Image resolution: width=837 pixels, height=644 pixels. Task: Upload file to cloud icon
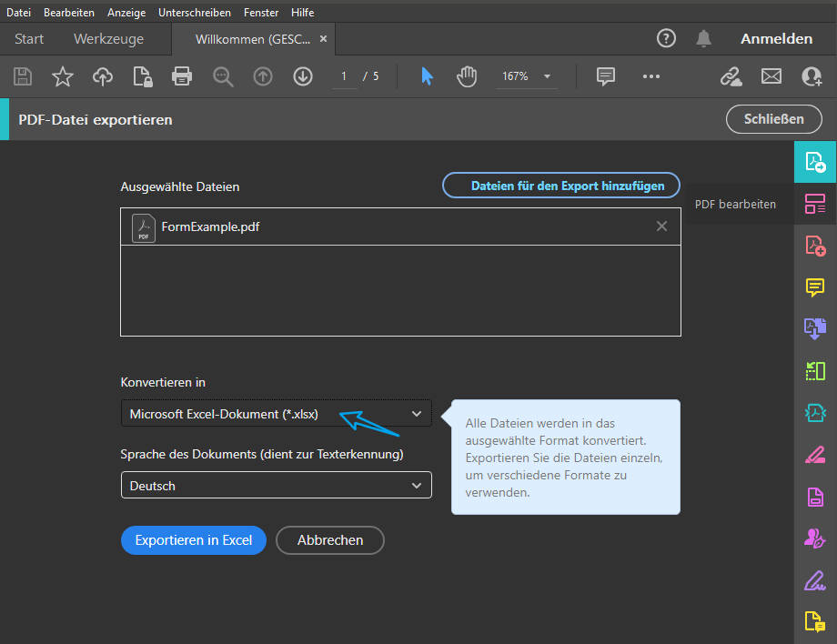click(103, 76)
